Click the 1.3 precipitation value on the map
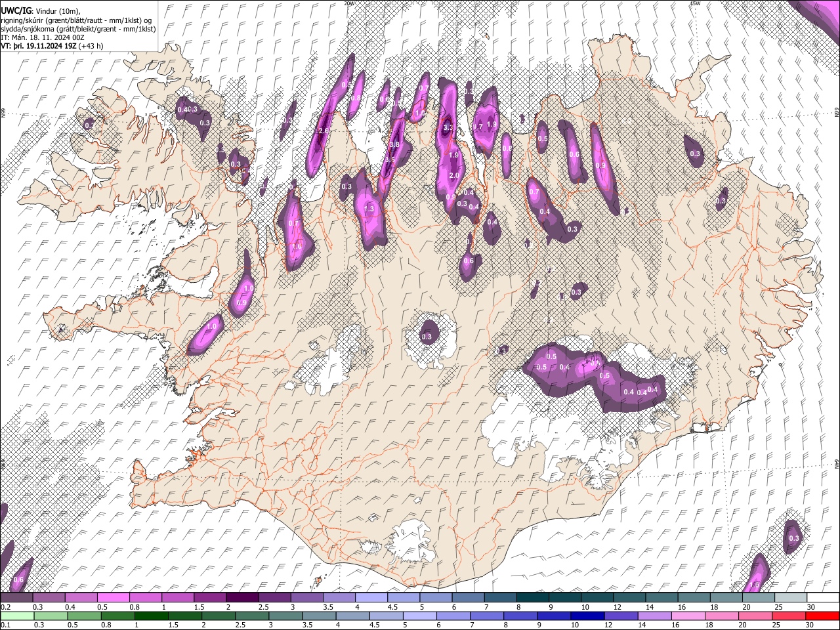 pyautogui.click(x=369, y=209)
